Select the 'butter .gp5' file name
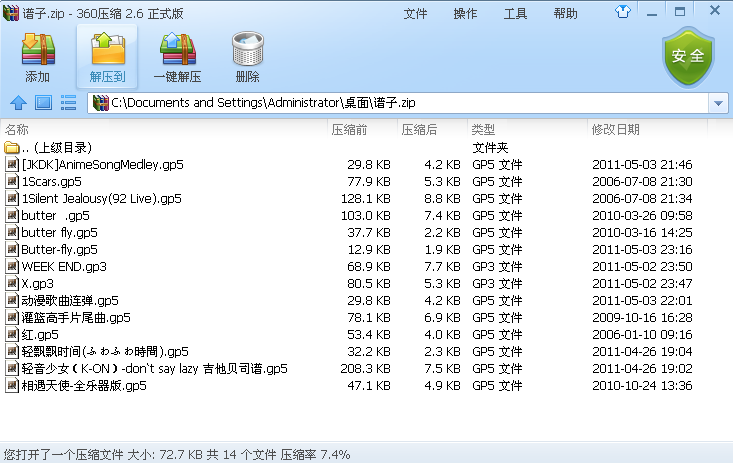This screenshot has height=463, width=733. tap(55, 216)
